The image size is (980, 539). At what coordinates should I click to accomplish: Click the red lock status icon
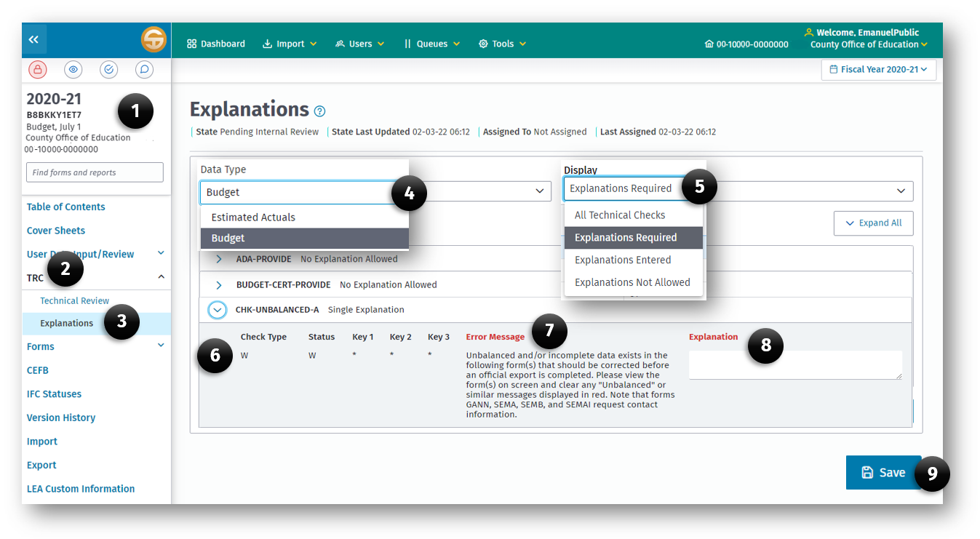click(37, 69)
